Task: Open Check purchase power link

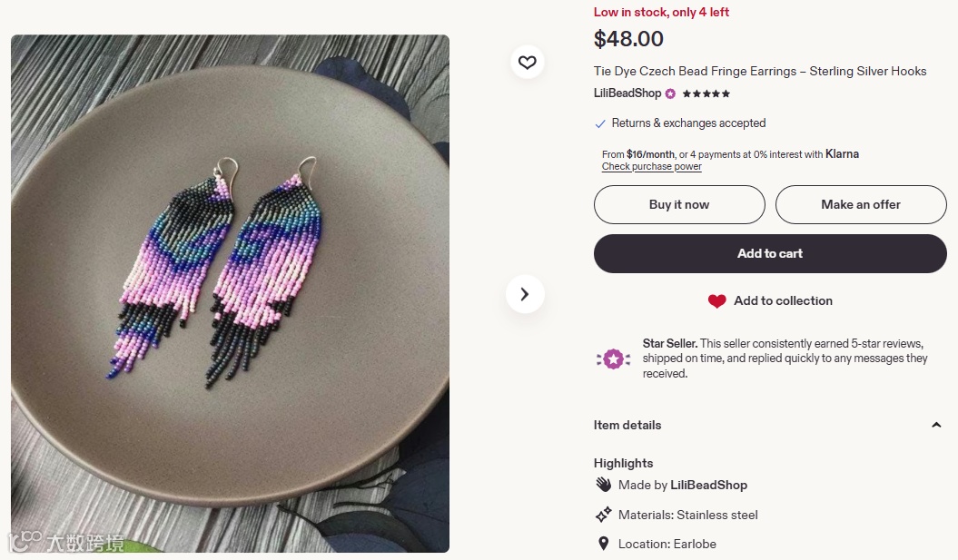Action: click(x=651, y=167)
